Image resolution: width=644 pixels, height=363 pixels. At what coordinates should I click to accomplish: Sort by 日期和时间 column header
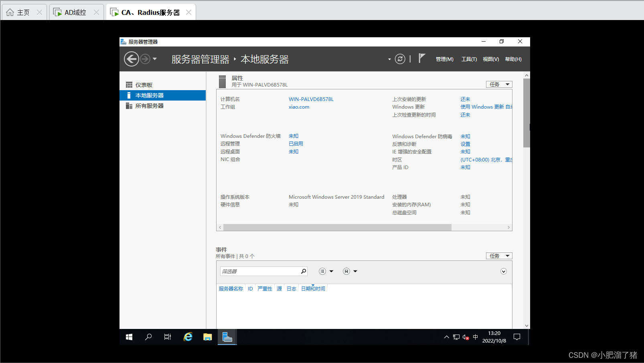pos(313,289)
